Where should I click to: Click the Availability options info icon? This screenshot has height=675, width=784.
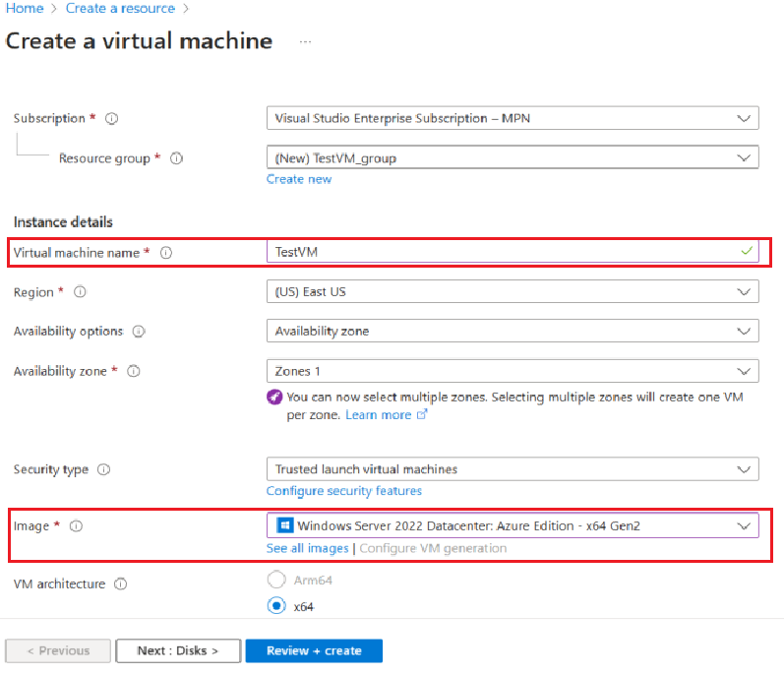[x=139, y=332]
